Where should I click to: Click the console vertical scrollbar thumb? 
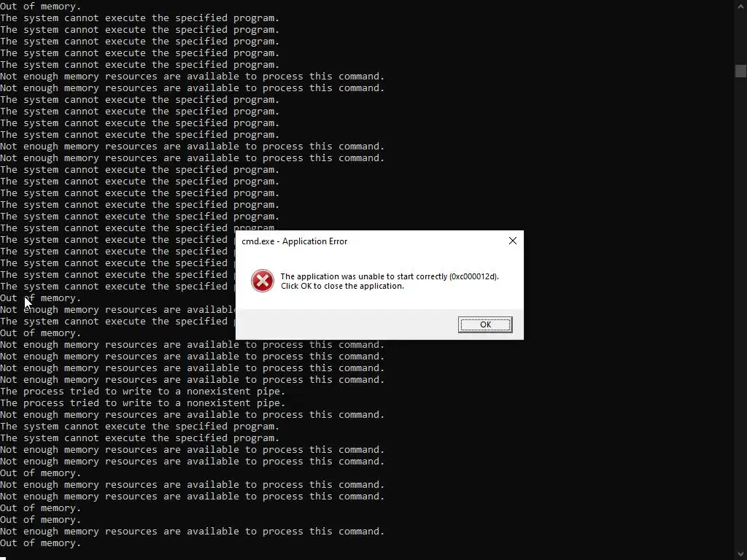click(x=740, y=71)
